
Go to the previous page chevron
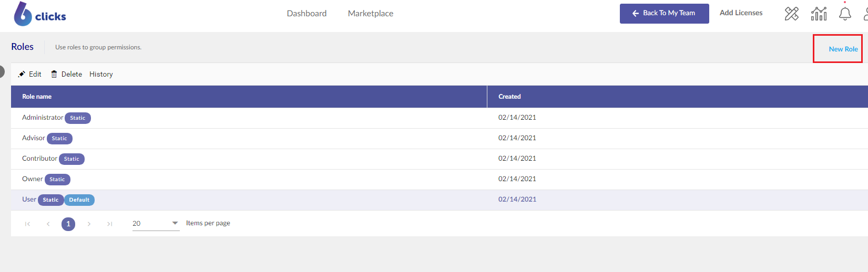48,224
